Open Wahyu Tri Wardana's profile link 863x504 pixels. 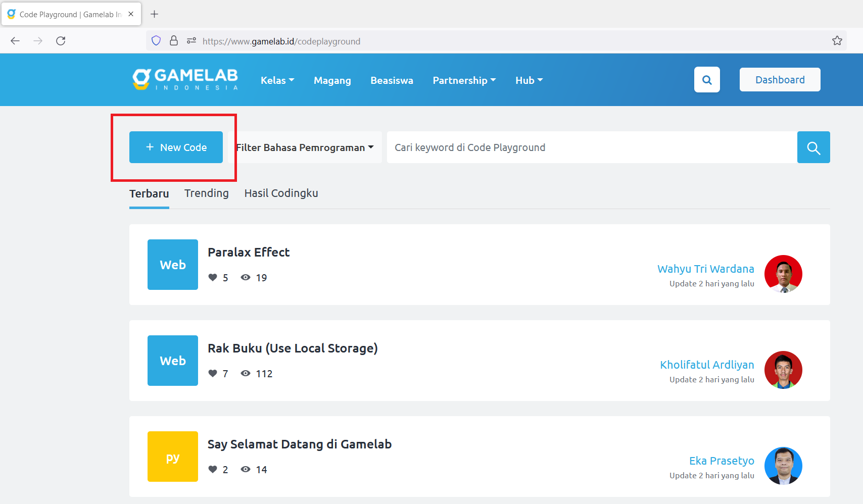(x=705, y=269)
